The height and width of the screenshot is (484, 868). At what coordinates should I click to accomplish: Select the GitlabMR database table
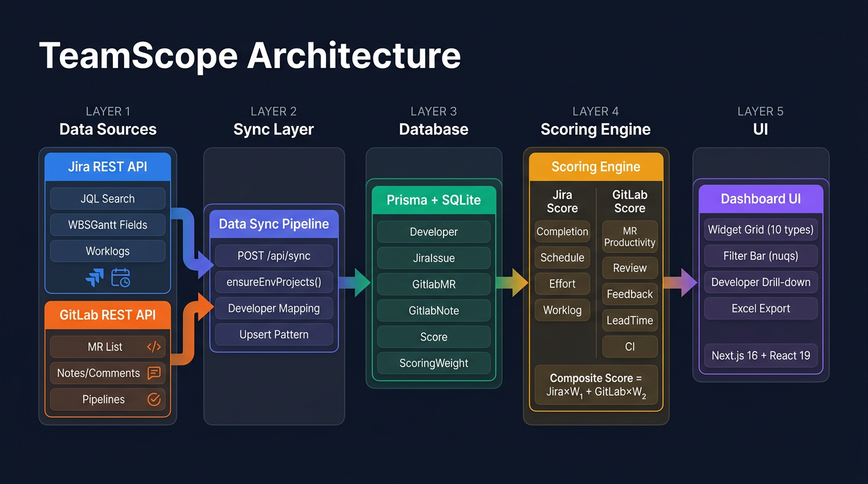(x=433, y=284)
